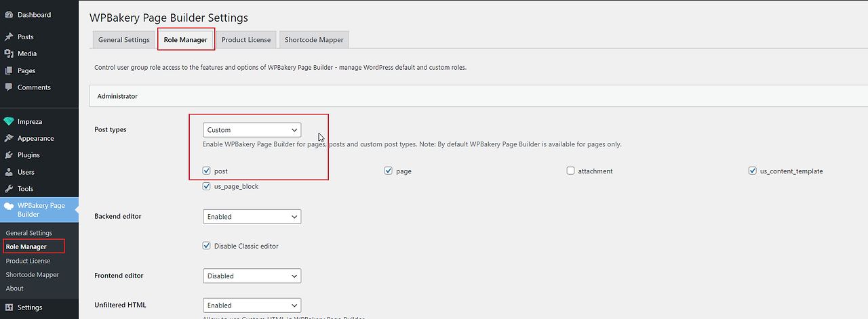The image size is (868, 319).
Task: Uncheck the us_page_block checkbox
Action: (206, 186)
